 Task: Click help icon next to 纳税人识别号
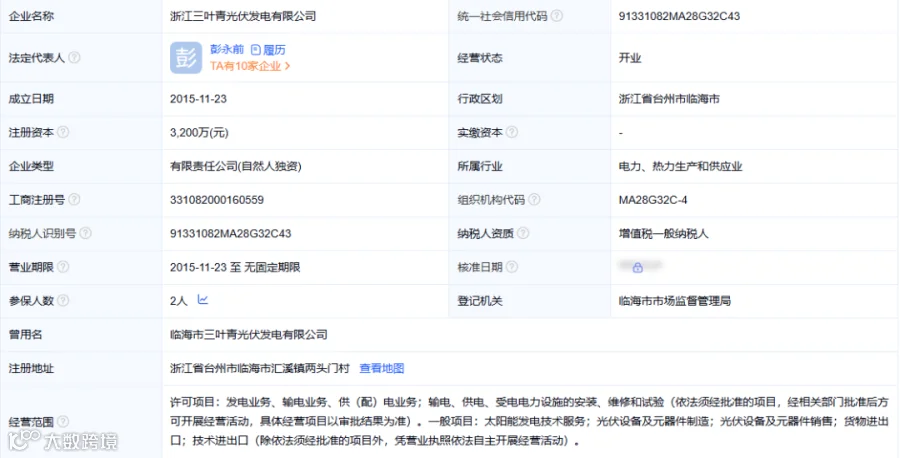pyautogui.click(x=85, y=233)
